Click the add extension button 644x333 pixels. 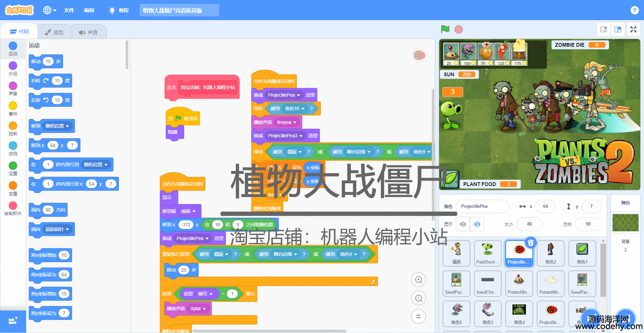pyautogui.click(x=13, y=321)
